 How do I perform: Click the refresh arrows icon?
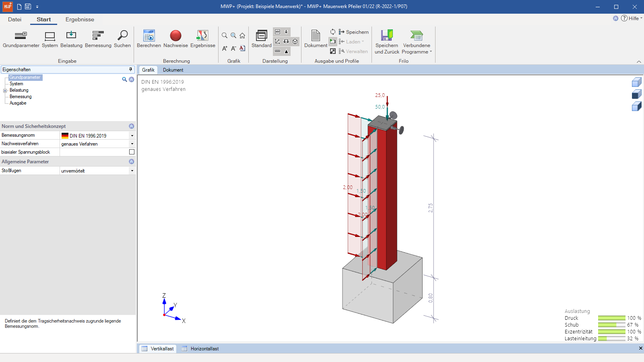click(x=333, y=32)
